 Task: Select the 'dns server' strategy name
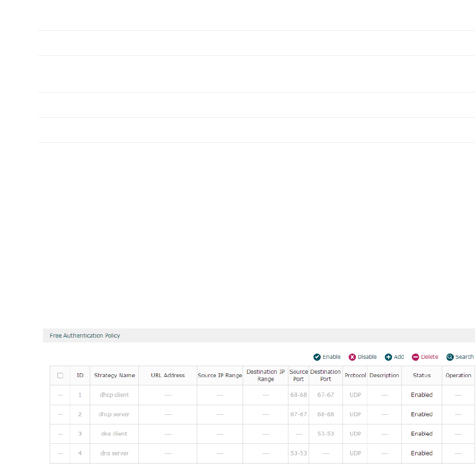click(x=114, y=453)
